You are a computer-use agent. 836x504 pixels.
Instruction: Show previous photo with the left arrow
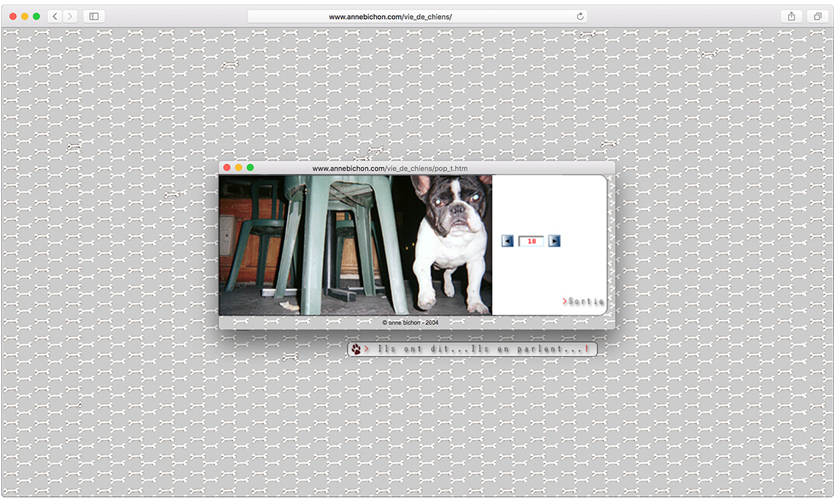pyautogui.click(x=507, y=241)
